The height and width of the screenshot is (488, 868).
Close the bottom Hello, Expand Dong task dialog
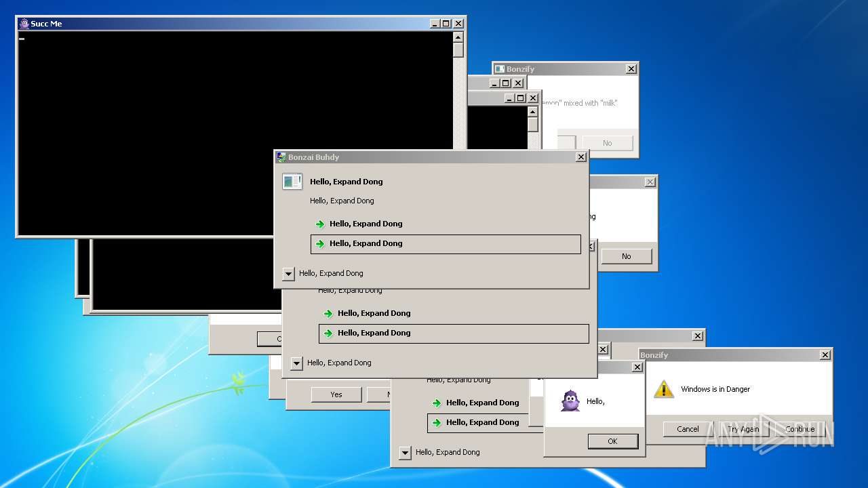(x=698, y=336)
